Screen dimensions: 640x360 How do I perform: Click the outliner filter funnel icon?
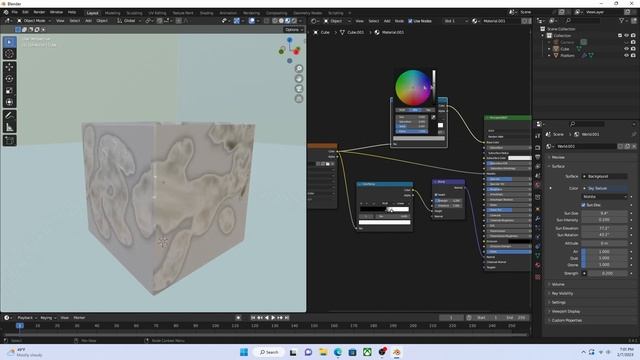[x=622, y=20]
